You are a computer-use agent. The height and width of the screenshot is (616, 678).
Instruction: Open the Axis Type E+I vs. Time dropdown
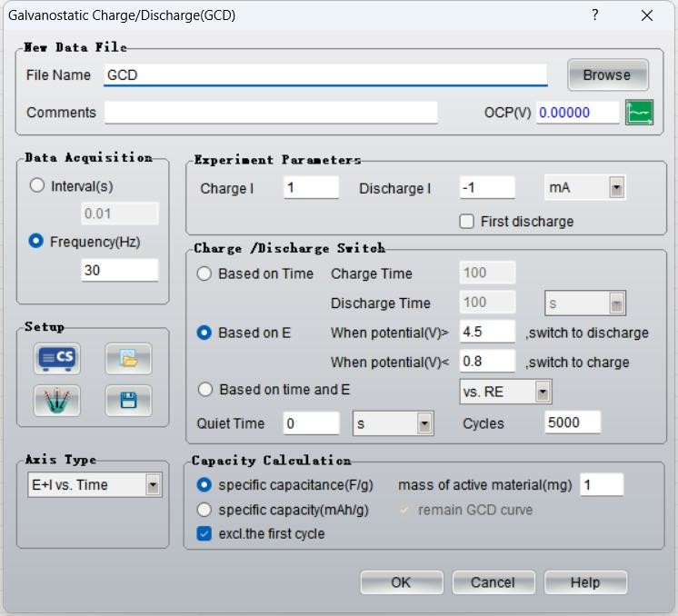click(153, 485)
